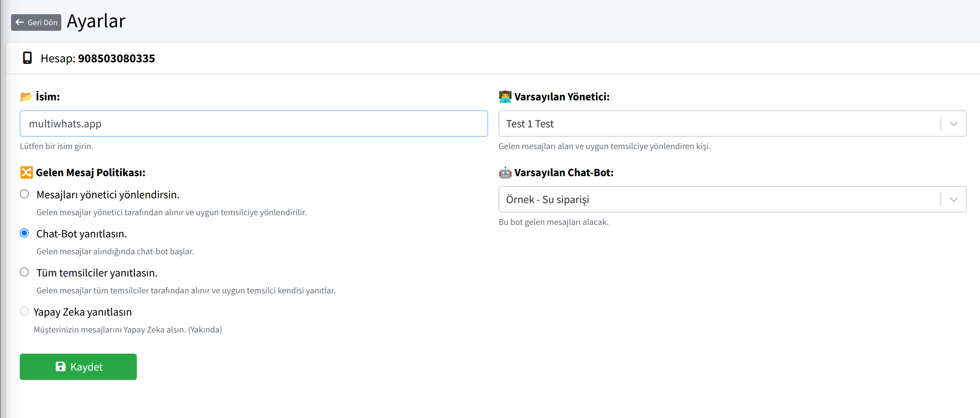Click the 'Mesajları yönetici yönlendirsin.' label
This screenshot has height=418, width=980.
pyautogui.click(x=108, y=194)
